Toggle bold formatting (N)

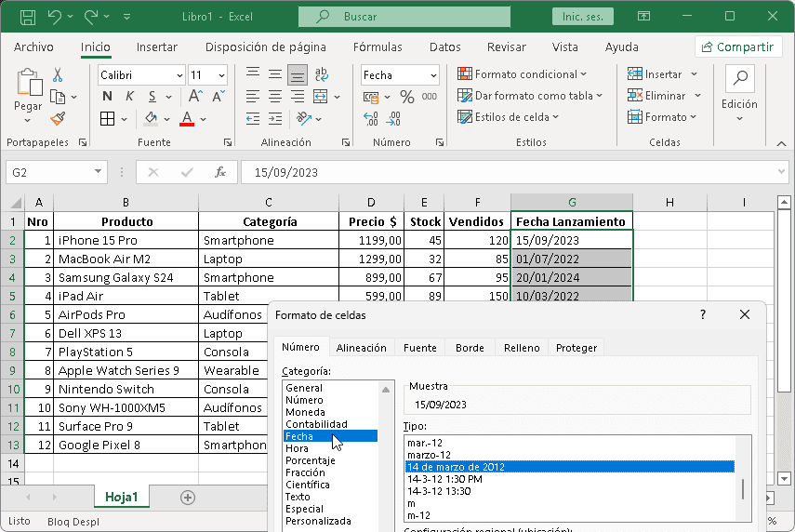click(107, 97)
